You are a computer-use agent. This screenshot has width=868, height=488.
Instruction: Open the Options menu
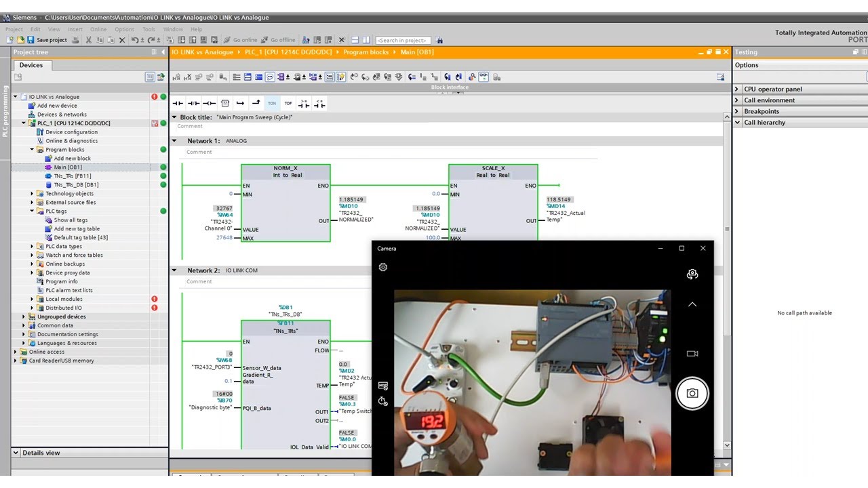click(x=124, y=29)
